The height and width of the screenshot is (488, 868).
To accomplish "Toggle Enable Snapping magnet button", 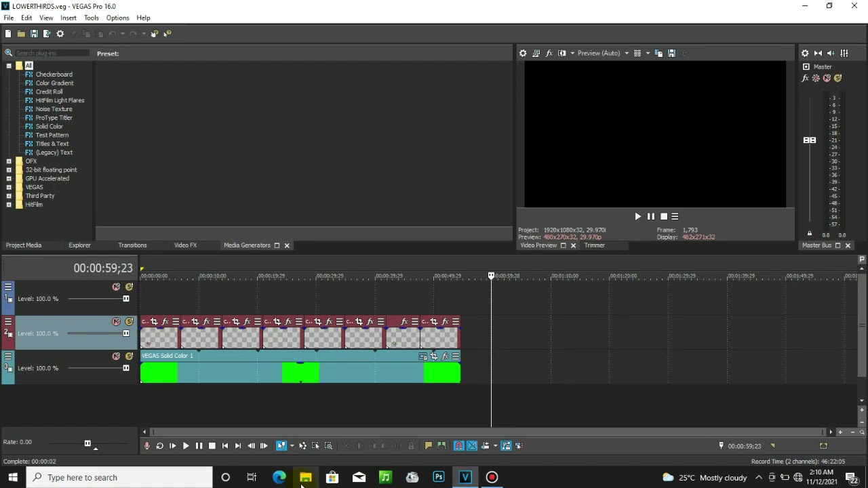I will [459, 445].
